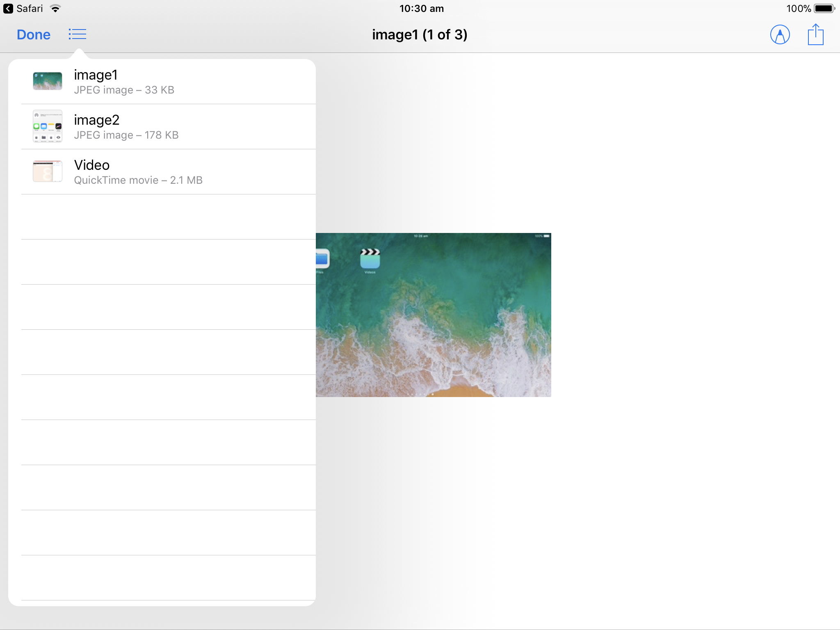
Task: Click 'QuickTime movie – 2.1 MB' text
Action: coord(138,180)
